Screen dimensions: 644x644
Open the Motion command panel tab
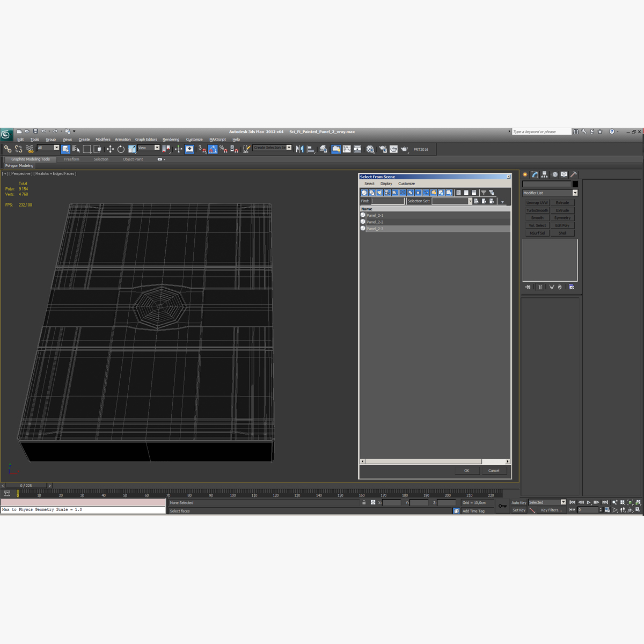(555, 174)
